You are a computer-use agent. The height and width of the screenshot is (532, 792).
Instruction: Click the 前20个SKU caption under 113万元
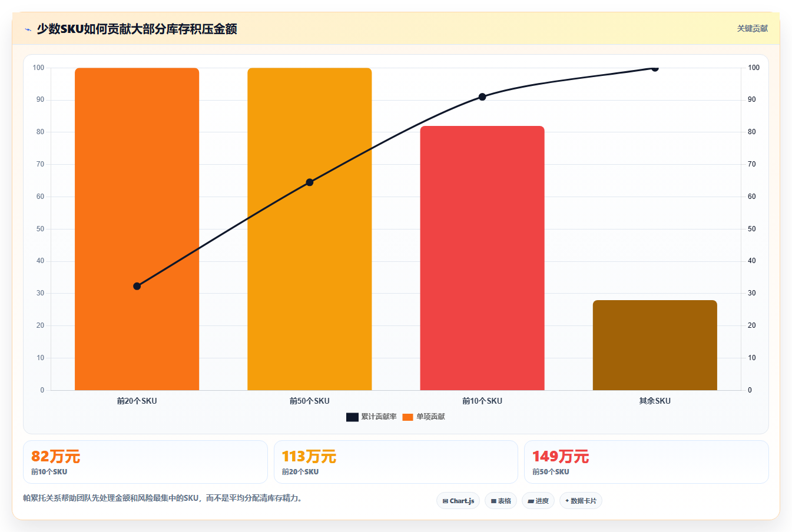click(x=300, y=472)
